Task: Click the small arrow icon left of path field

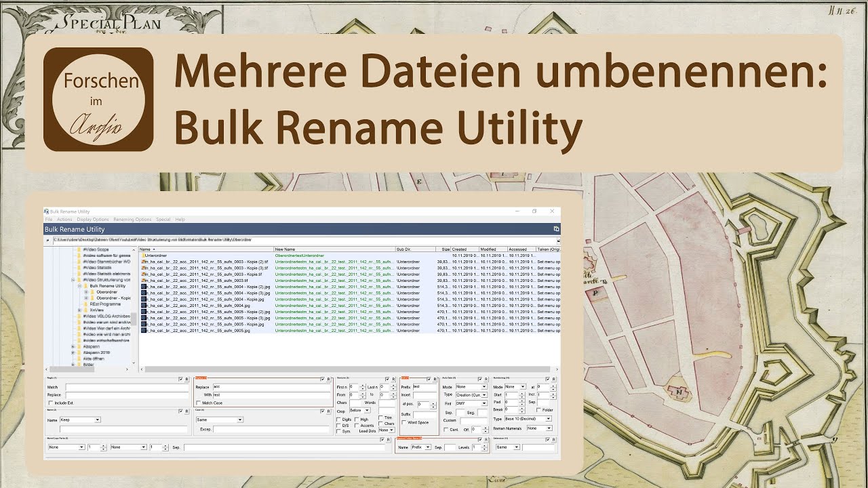Action: click(47, 240)
